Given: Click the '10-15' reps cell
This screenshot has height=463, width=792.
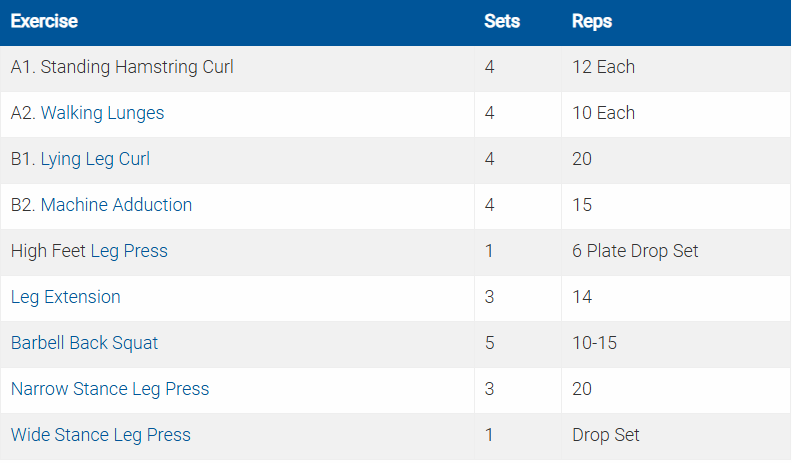Looking at the screenshot, I should click(594, 343).
